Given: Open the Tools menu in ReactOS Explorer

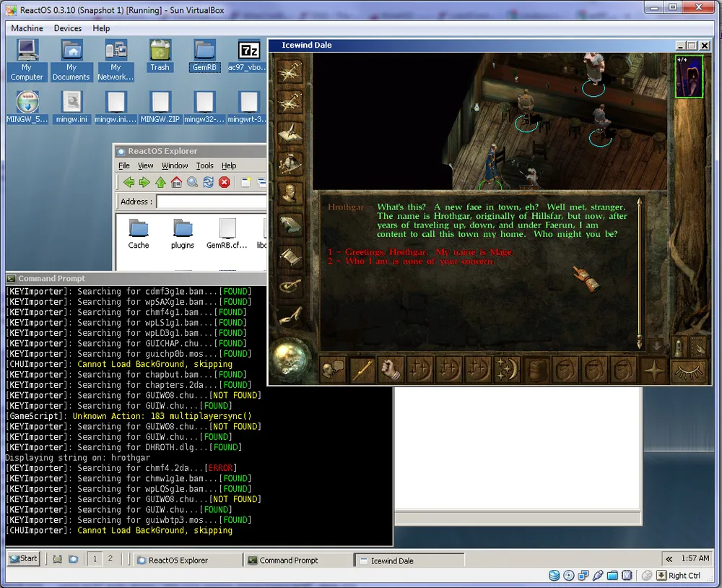Looking at the screenshot, I should click(205, 165).
